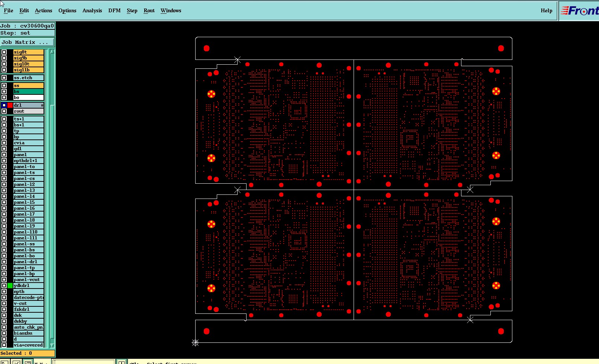Toggle the sig8t layer checkbox
The width and height of the screenshot is (599, 364).
4,52
